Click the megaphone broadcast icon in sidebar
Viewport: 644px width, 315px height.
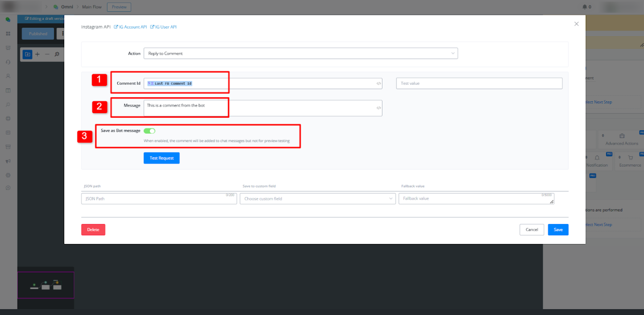(8, 161)
